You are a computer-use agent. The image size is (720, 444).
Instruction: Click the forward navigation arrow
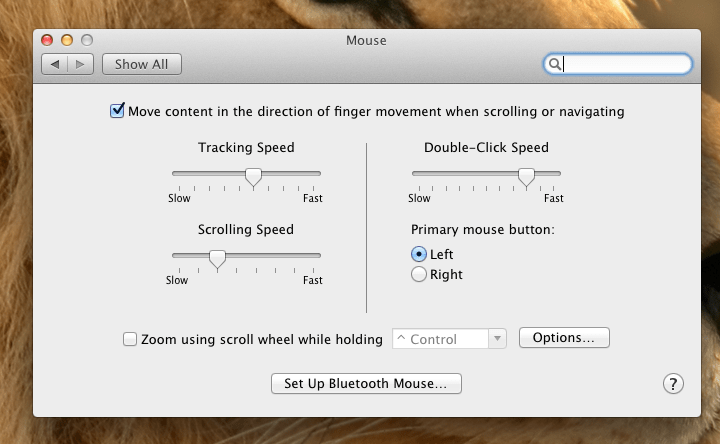click(81, 64)
